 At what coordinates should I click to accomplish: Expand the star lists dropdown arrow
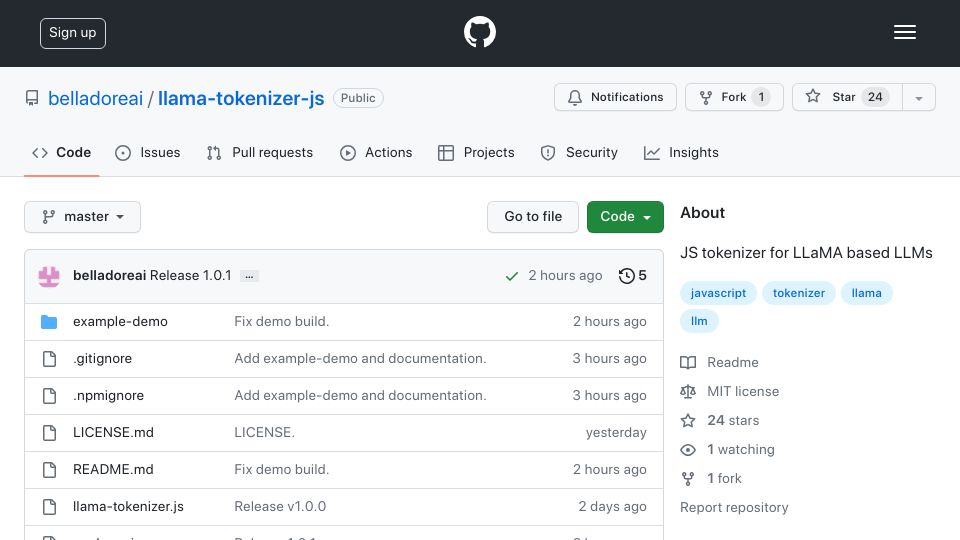(x=918, y=98)
